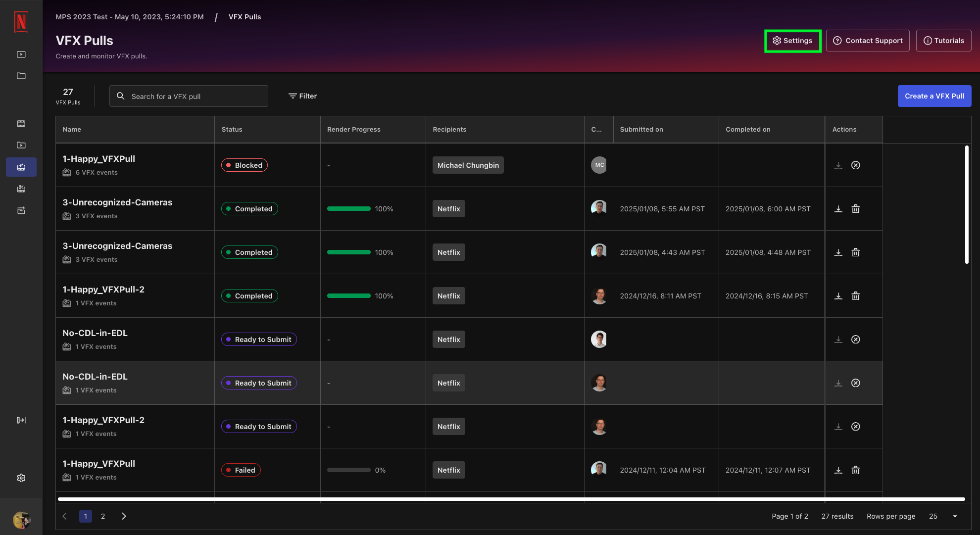Click the Settings button in header
Image resolution: width=980 pixels, height=535 pixels.
[x=792, y=41]
